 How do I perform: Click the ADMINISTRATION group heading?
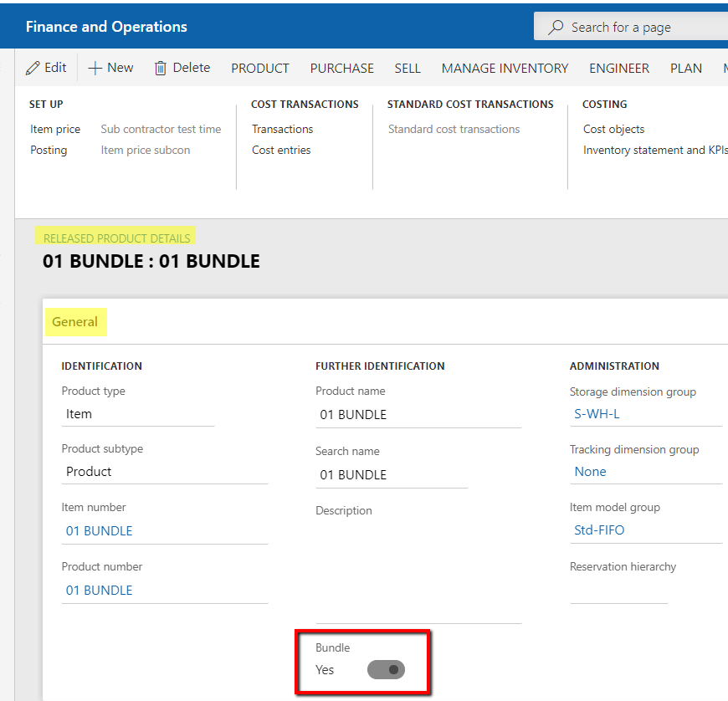tap(614, 366)
